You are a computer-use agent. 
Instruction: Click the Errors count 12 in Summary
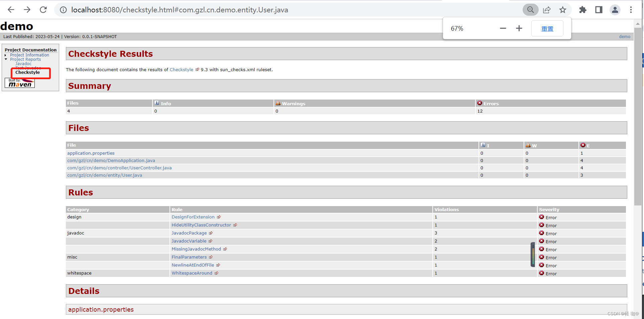pos(480,111)
